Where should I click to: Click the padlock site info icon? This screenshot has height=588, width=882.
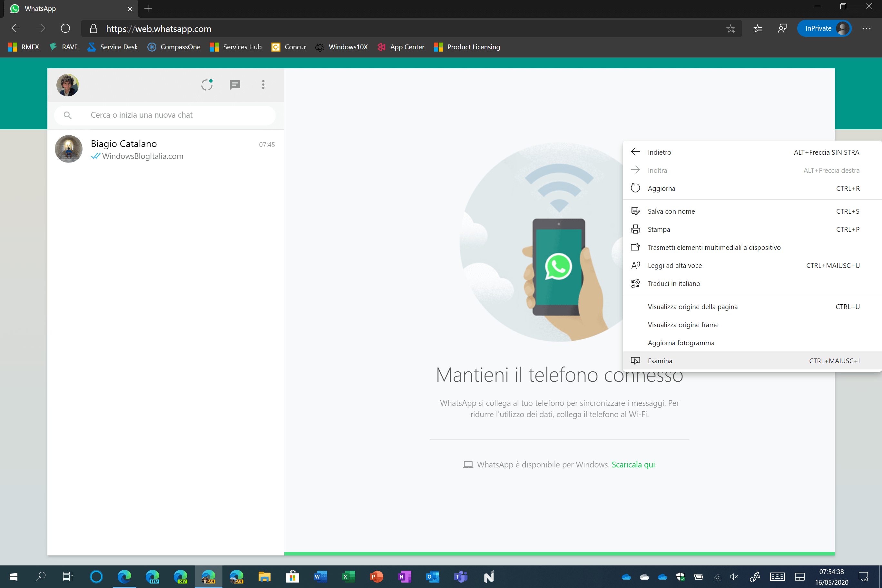[94, 29]
